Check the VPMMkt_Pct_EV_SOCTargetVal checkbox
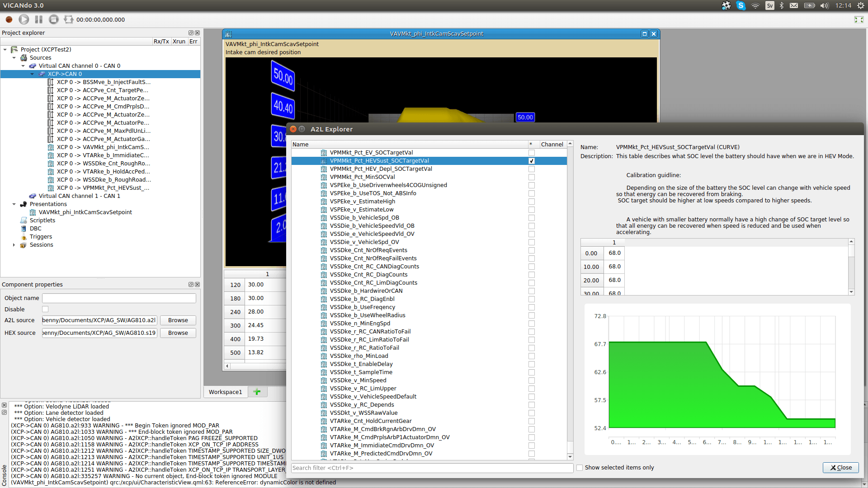The image size is (868, 488). [x=532, y=153]
